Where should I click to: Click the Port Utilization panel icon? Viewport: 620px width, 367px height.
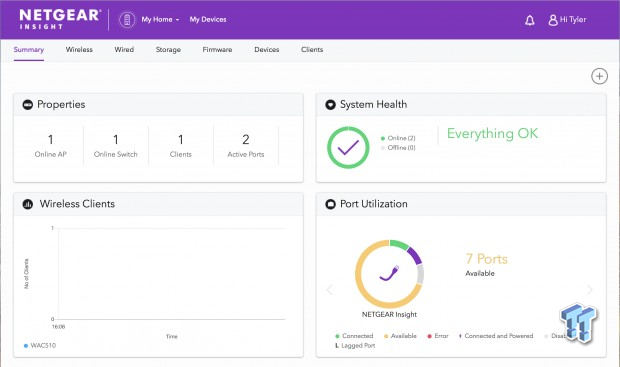[330, 204]
